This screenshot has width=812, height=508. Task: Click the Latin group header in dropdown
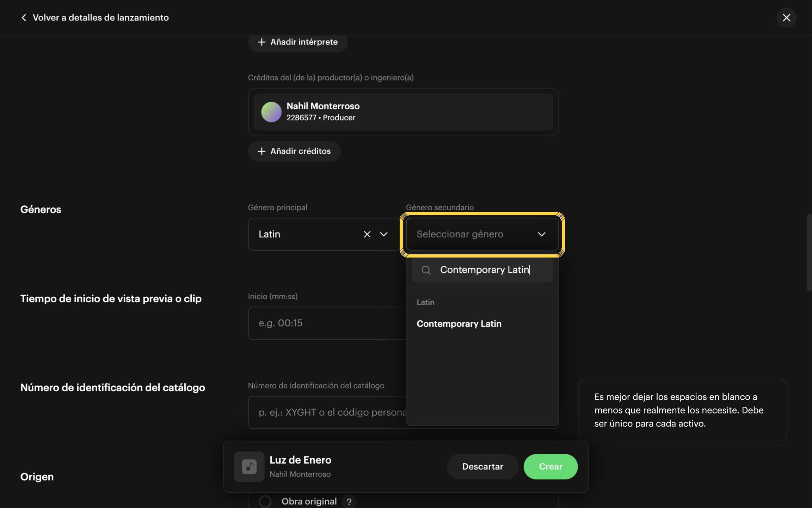tap(425, 302)
